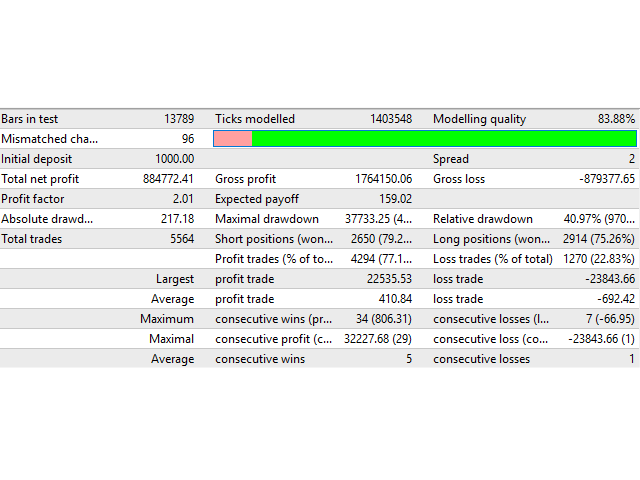Click the value 13789
The width and height of the screenshot is (640, 480).
(179, 119)
